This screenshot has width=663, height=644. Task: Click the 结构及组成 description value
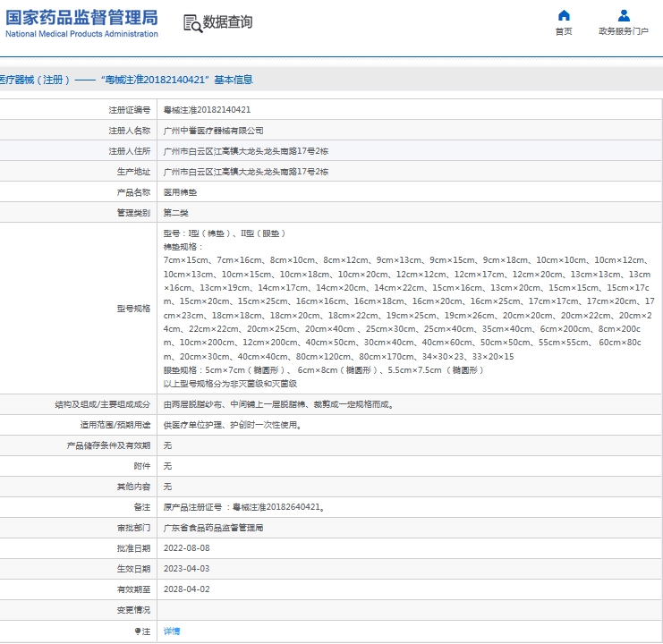tap(279, 404)
